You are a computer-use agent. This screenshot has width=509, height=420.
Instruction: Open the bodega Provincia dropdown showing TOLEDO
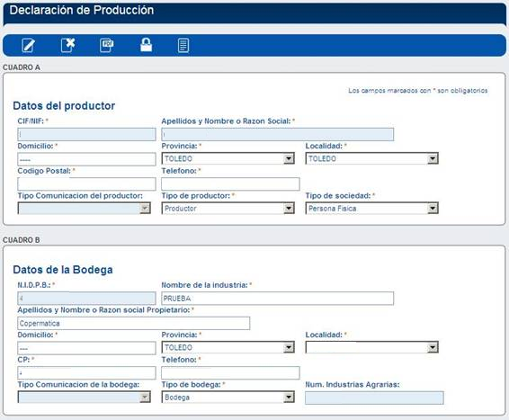point(228,347)
